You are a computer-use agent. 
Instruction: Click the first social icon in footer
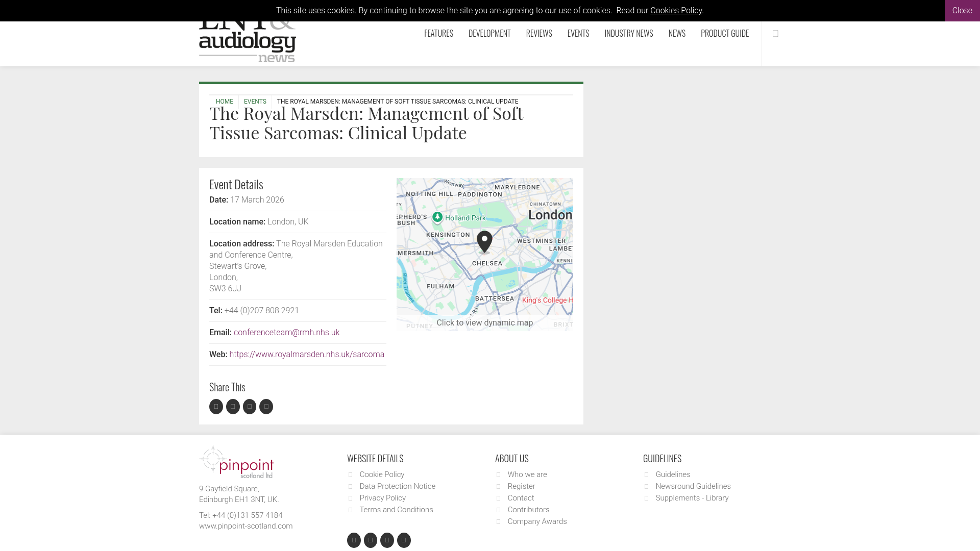(x=354, y=540)
